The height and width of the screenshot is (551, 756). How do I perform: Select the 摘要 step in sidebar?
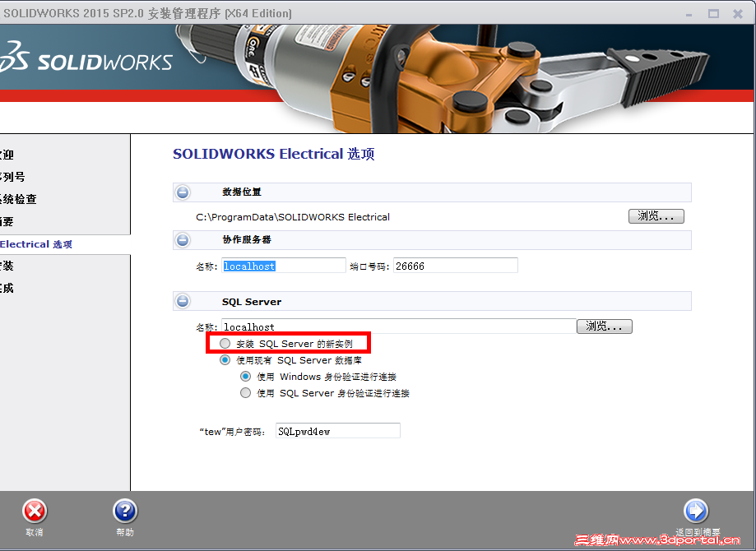tap(7, 222)
